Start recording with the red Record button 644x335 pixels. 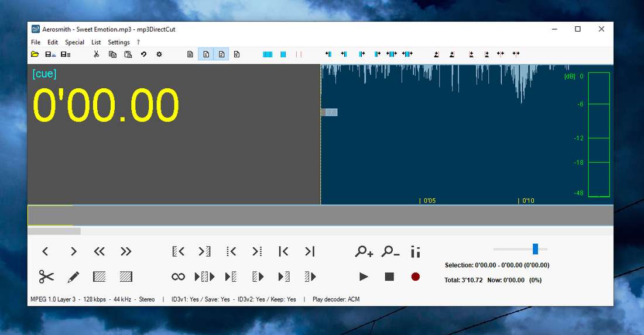click(x=416, y=277)
